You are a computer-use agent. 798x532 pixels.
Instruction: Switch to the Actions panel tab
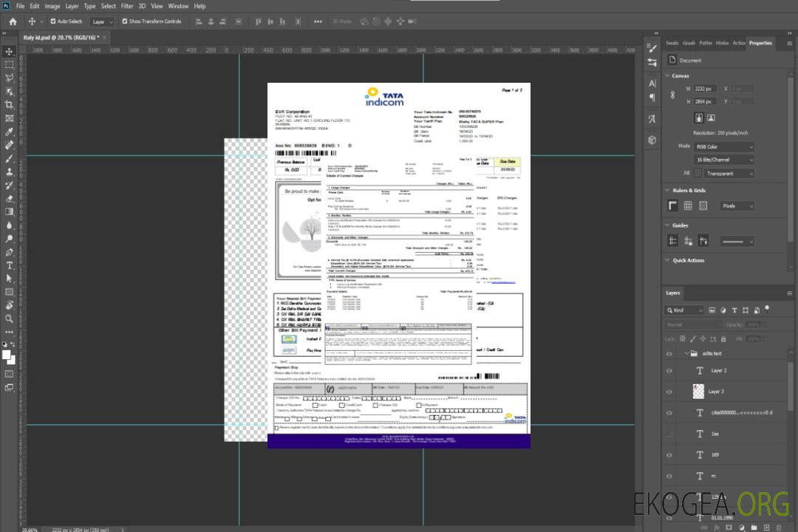tap(738, 43)
